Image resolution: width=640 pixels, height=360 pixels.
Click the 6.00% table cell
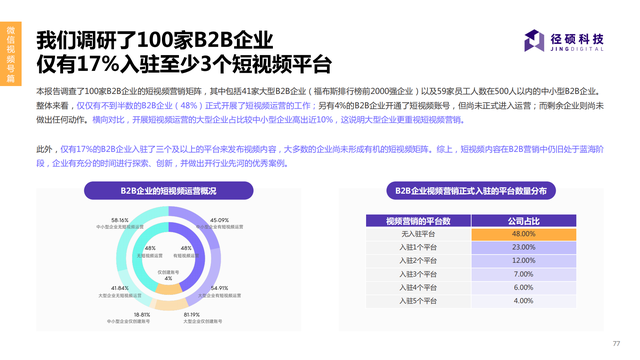(524, 288)
